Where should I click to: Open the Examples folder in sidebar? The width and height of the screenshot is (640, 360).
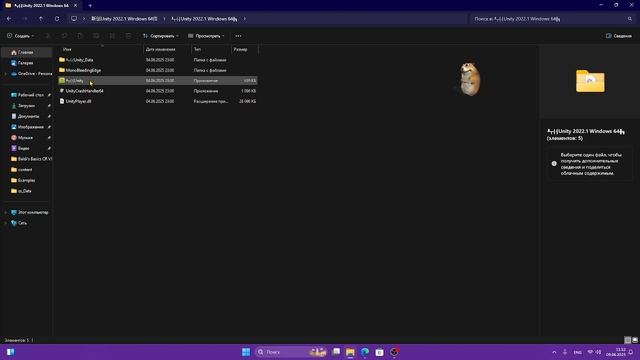click(27, 180)
